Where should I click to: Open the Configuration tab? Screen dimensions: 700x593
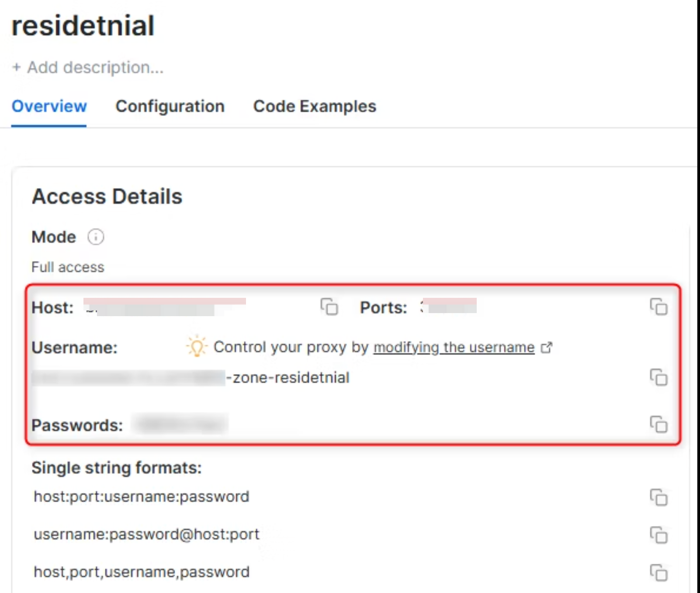pos(170,107)
